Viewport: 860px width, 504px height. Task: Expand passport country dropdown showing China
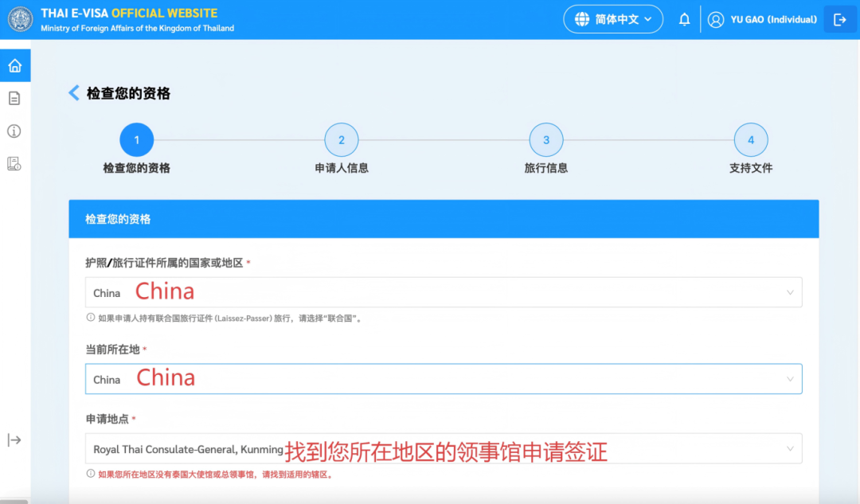pos(444,292)
